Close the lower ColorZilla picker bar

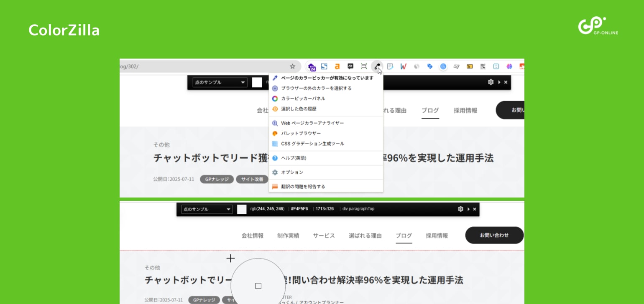pos(474,209)
